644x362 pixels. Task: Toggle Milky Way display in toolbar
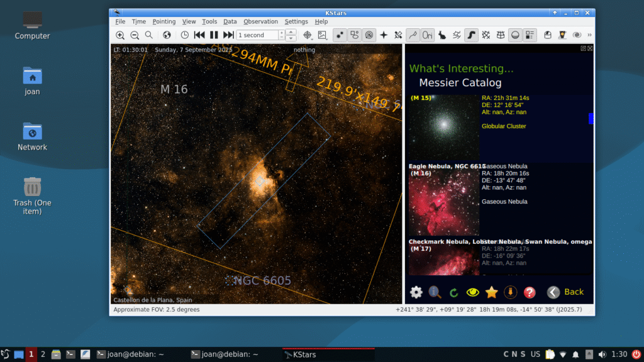pyautogui.click(x=470, y=35)
